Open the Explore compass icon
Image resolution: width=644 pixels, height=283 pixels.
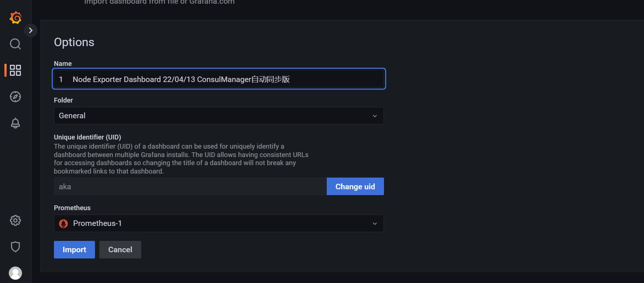[15, 97]
